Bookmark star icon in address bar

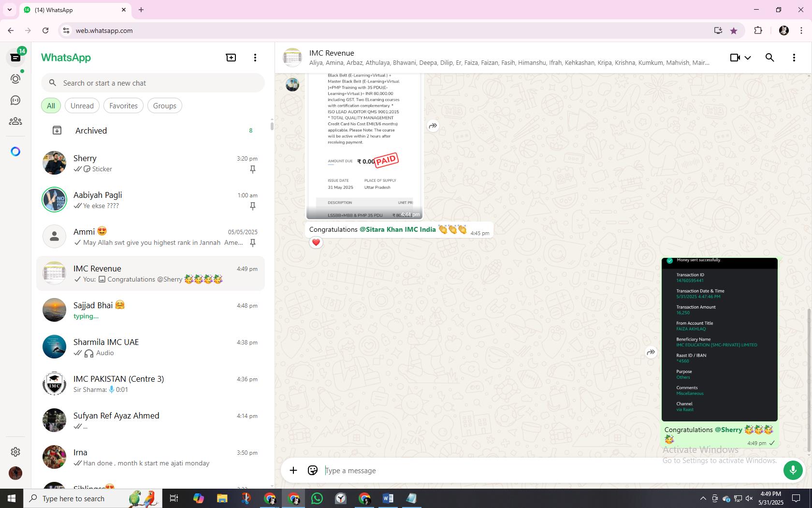tap(734, 30)
